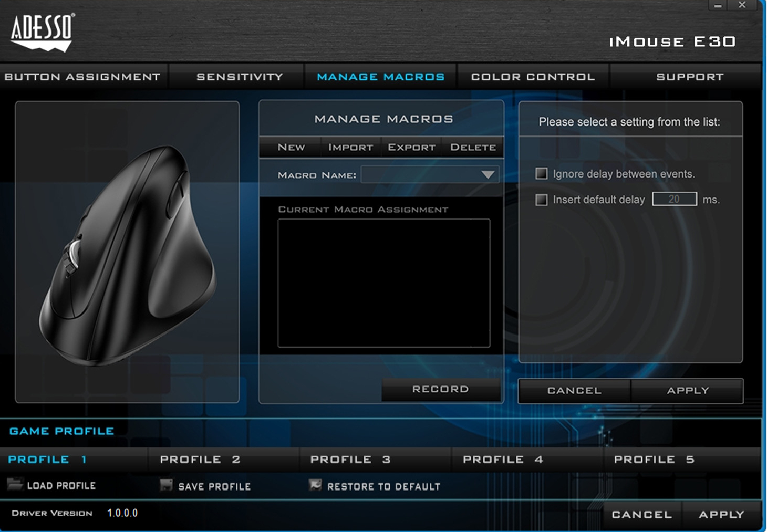Close the iMouse E30 window
Screen dimensions: 767x532
[x=742, y=5]
